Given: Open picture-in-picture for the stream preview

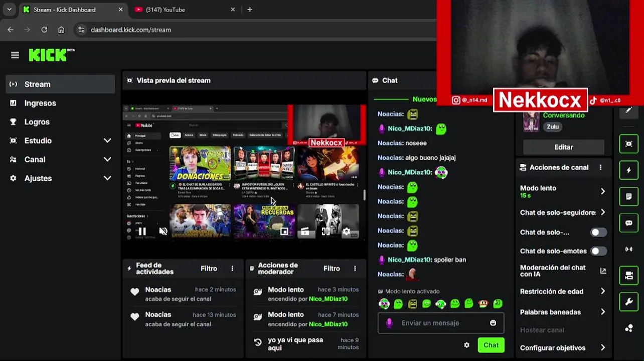Looking at the screenshot, I should (284, 231).
